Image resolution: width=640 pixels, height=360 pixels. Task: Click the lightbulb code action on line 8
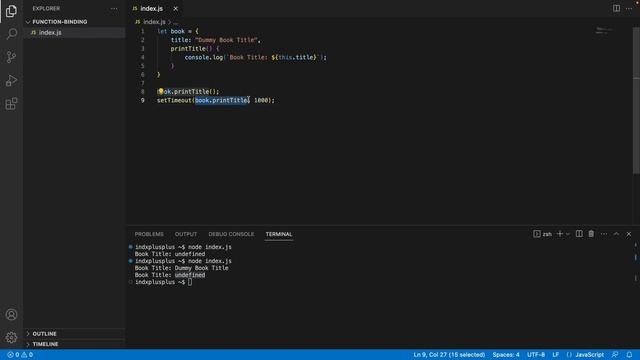pyautogui.click(x=161, y=91)
